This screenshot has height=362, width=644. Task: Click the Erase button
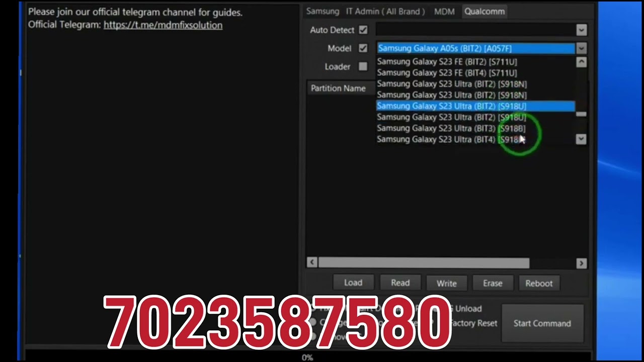[493, 283]
